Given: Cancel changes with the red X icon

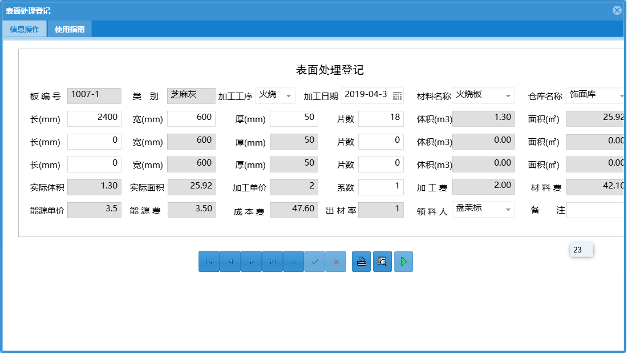Looking at the screenshot, I should (335, 261).
